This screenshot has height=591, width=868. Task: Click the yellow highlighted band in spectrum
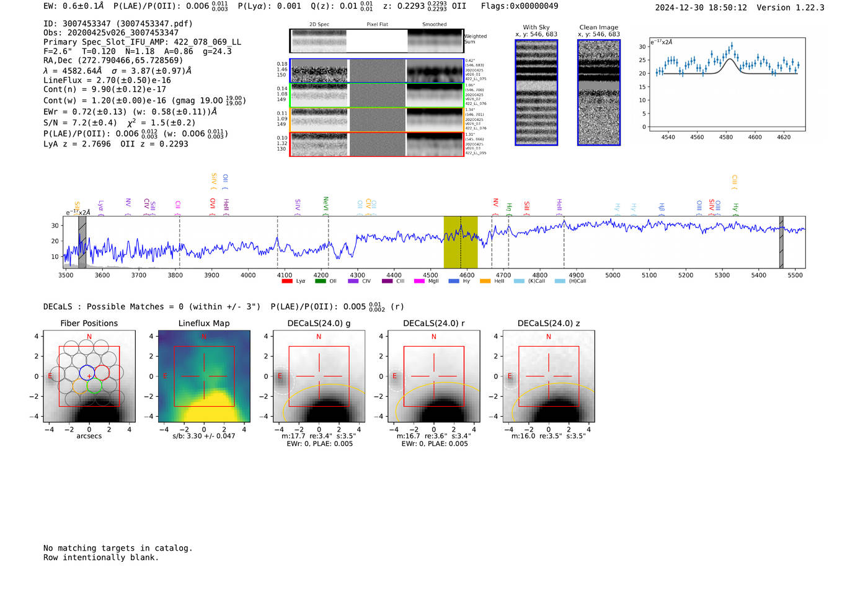click(461, 242)
